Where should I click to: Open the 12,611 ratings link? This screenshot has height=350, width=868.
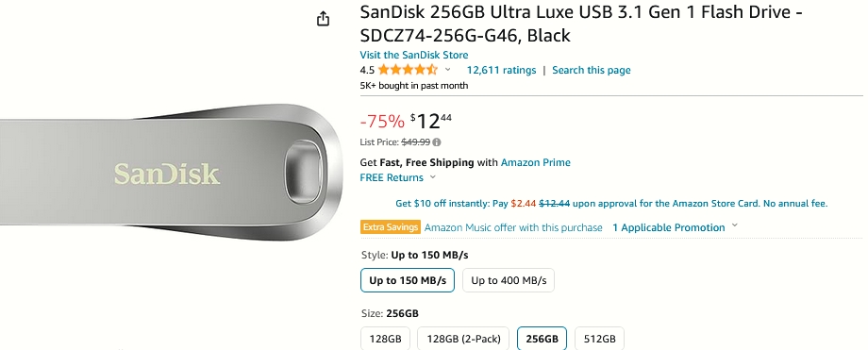click(502, 70)
